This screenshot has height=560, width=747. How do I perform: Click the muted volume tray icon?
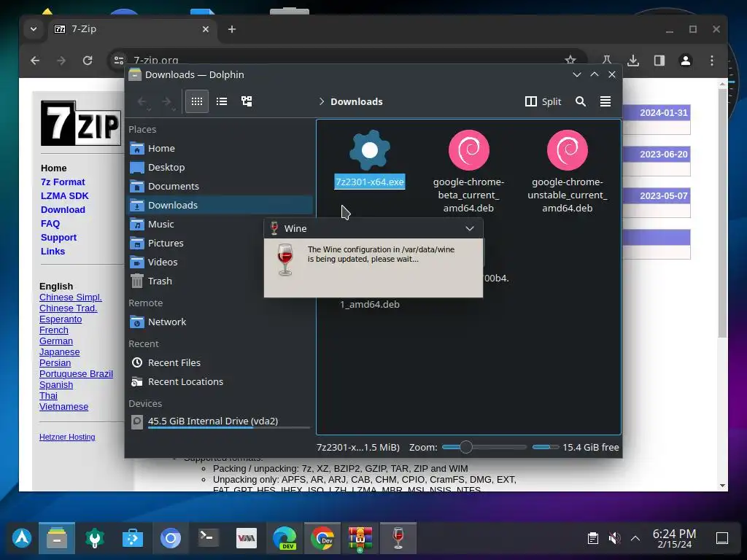(x=614, y=539)
